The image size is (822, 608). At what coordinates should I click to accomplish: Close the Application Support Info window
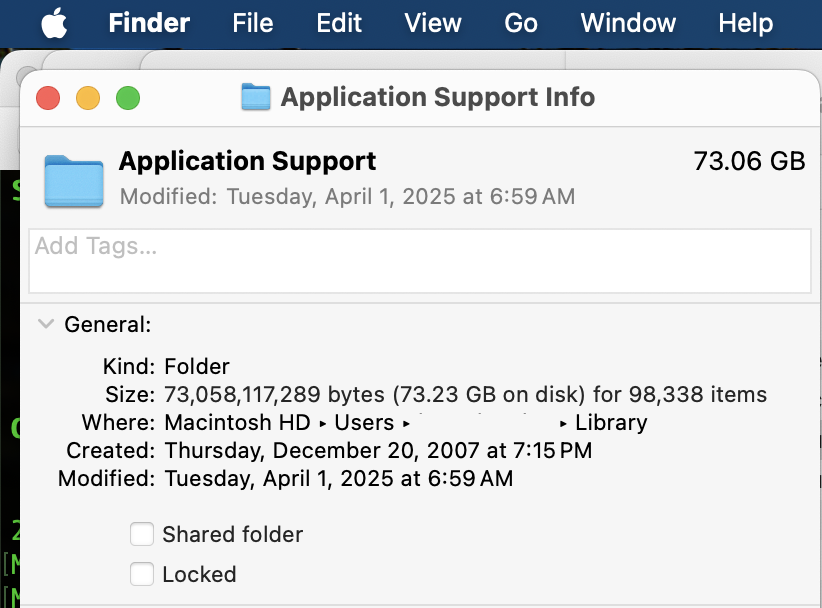[48, 98]
